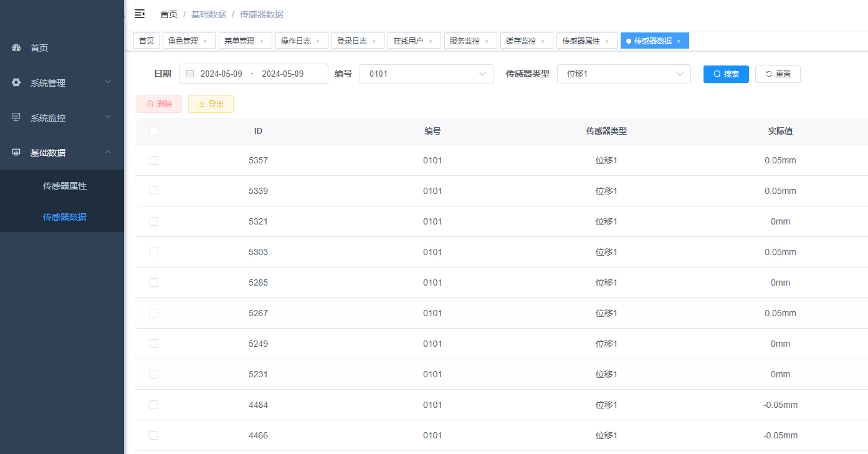The height and width of the screenshot is (454, 868).
Task: Click the 0.05mm value in row 5357
Action: pos(780,160)
